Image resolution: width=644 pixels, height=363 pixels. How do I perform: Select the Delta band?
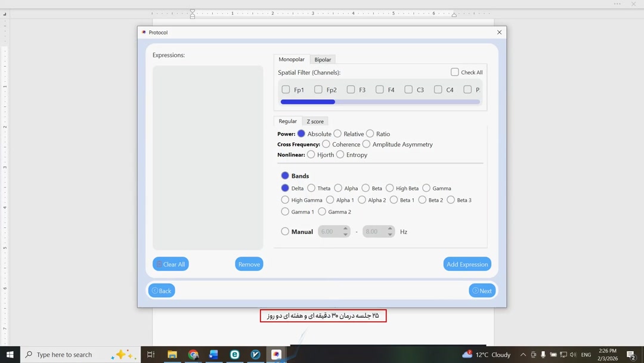click(x=285, y=188)
